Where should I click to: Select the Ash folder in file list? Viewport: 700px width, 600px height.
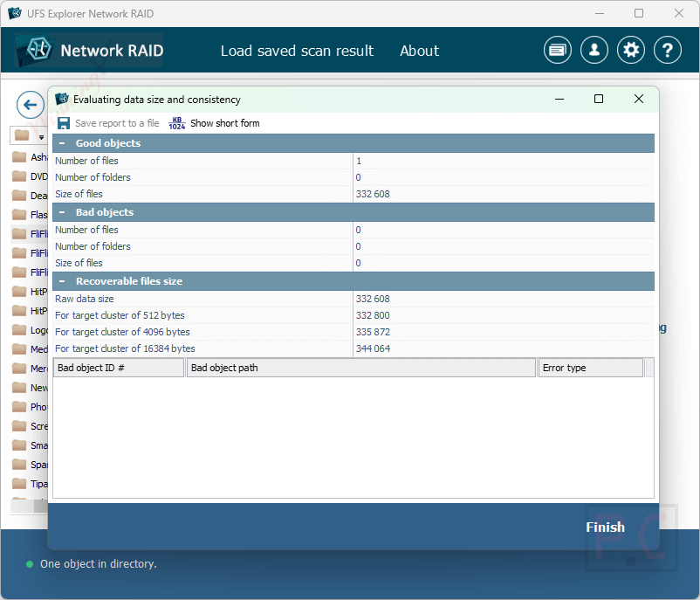(30, 157)
